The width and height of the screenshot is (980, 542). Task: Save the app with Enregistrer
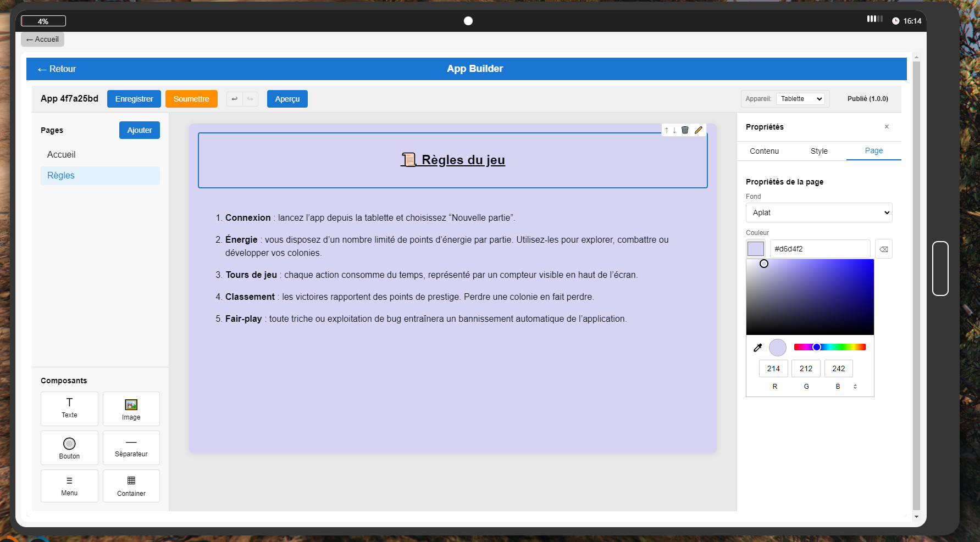pos(134,99)
